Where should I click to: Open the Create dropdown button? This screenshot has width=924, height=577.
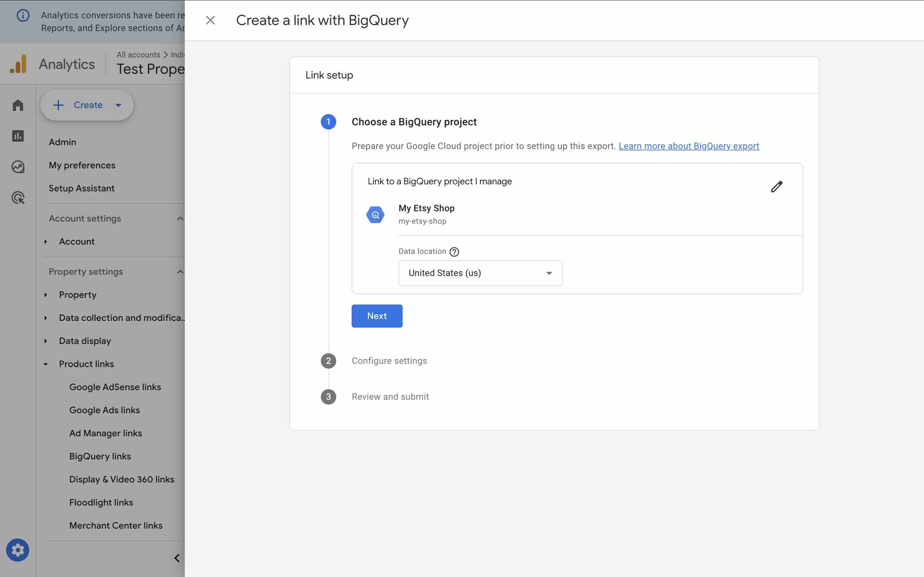coord(87,105)
